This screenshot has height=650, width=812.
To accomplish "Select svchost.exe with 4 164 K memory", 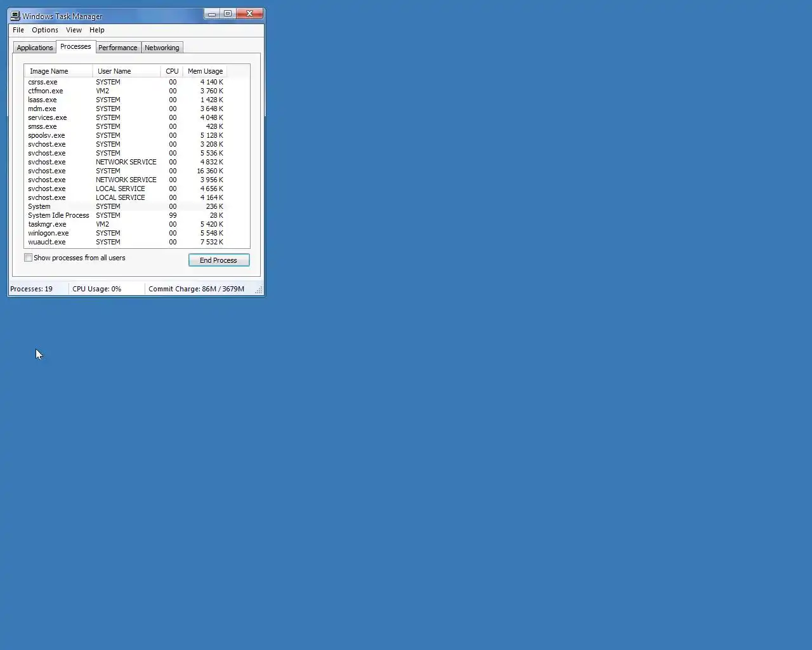I will click(125, 197).
